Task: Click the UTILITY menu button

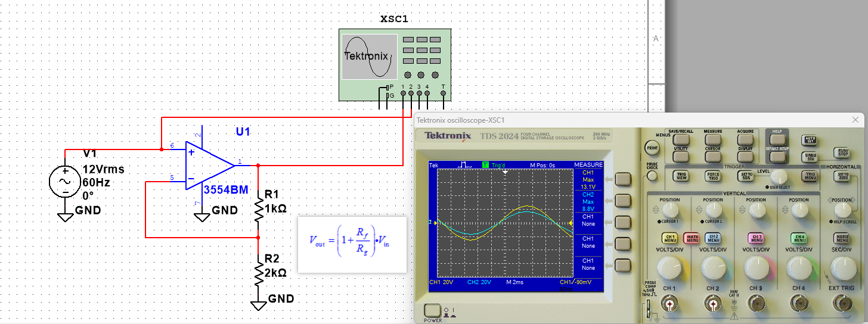Action: (681, 157)
